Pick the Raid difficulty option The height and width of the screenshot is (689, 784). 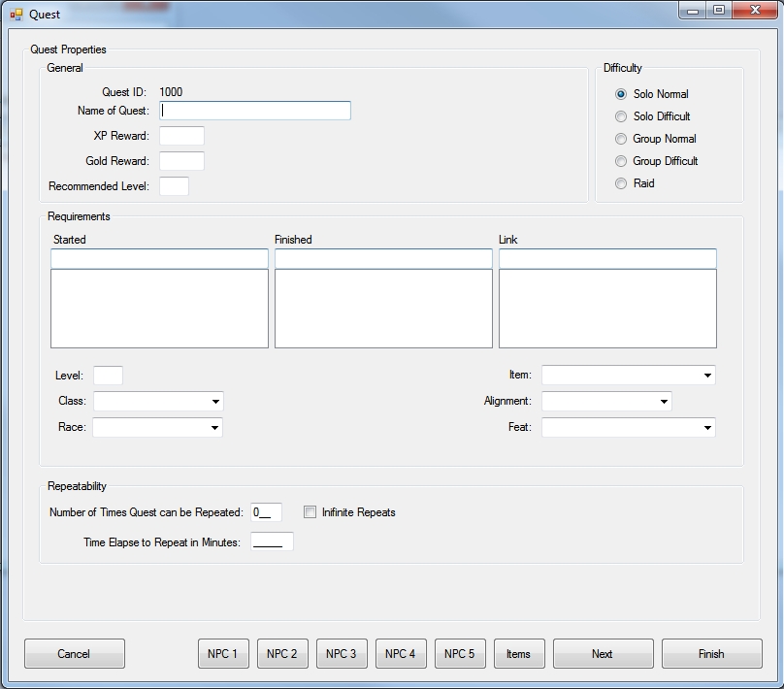(x=621, y=183)
